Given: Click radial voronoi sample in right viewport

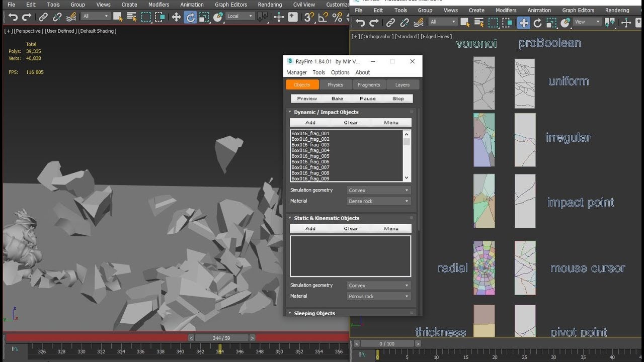Looking at the screenshot, I should [484, 268].
